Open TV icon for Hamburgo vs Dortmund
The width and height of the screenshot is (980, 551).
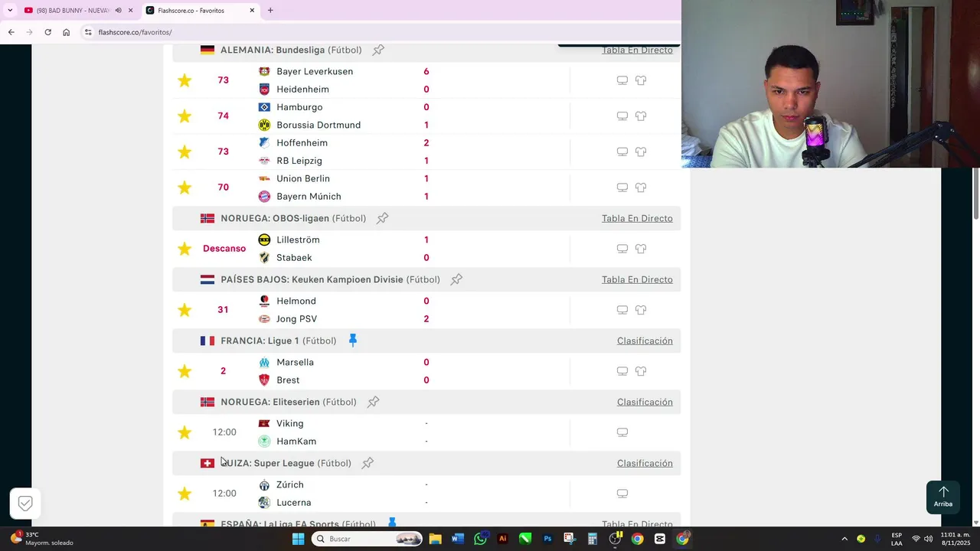pyautogui.click(x=622, y=116)
